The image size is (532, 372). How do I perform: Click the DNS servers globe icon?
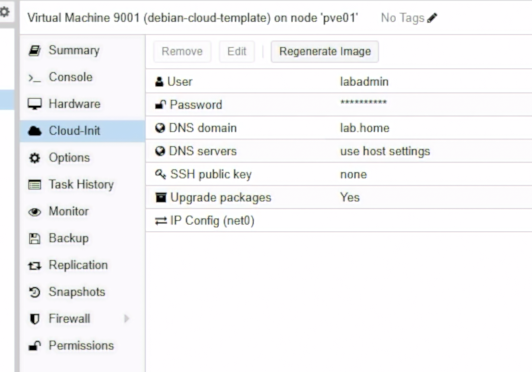160,151
